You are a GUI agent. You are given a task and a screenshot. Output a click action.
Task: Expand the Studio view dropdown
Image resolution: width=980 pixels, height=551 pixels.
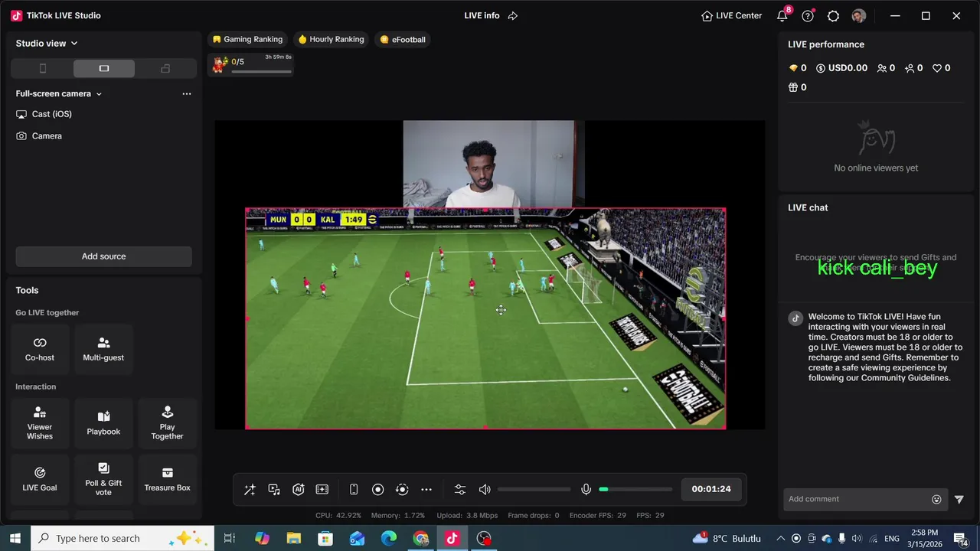(x=47, y=44)
